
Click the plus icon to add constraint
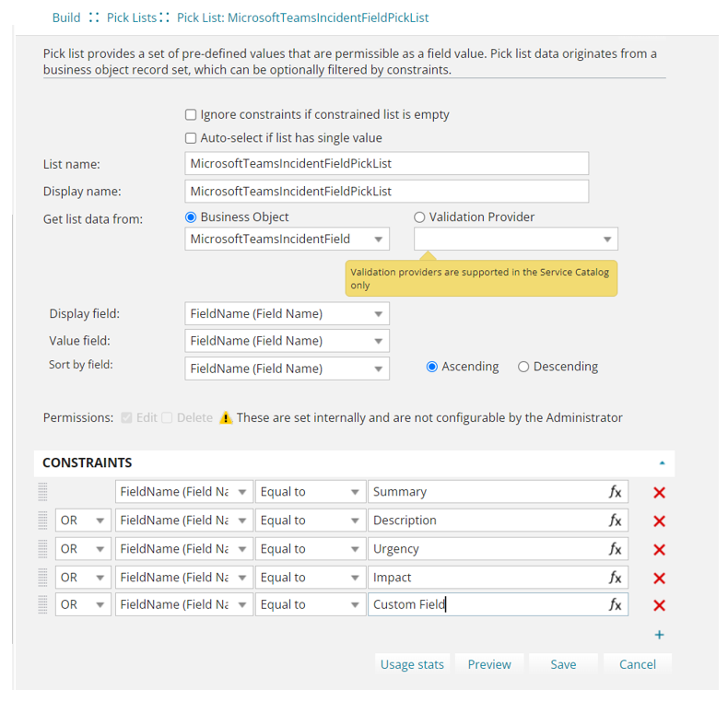click(659, 635)
